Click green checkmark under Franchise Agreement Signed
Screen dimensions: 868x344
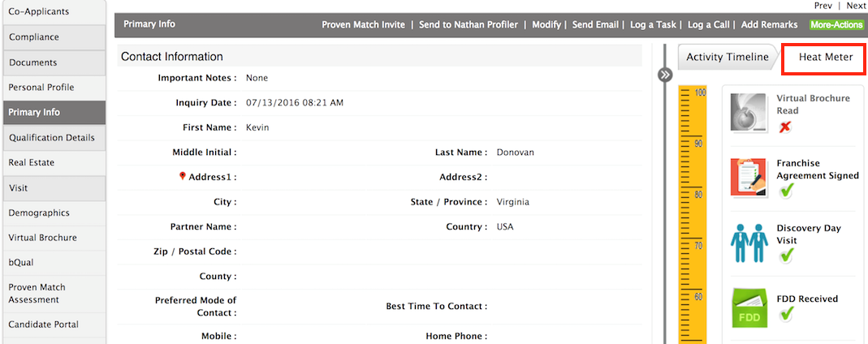(786, 191)
